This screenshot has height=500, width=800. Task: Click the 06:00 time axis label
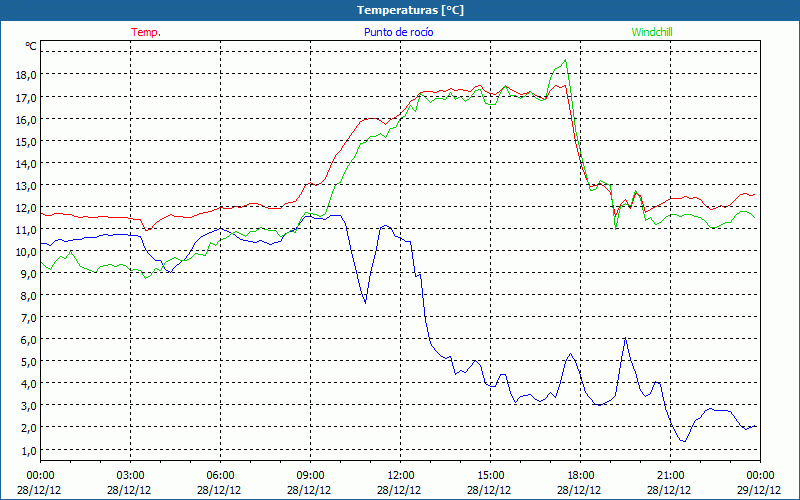(220, 476)
